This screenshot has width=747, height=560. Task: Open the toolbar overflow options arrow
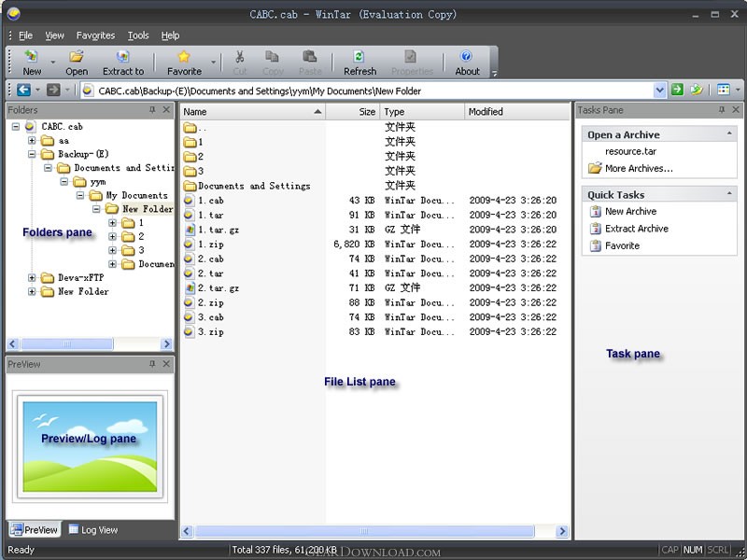click(x=494, y=73)
